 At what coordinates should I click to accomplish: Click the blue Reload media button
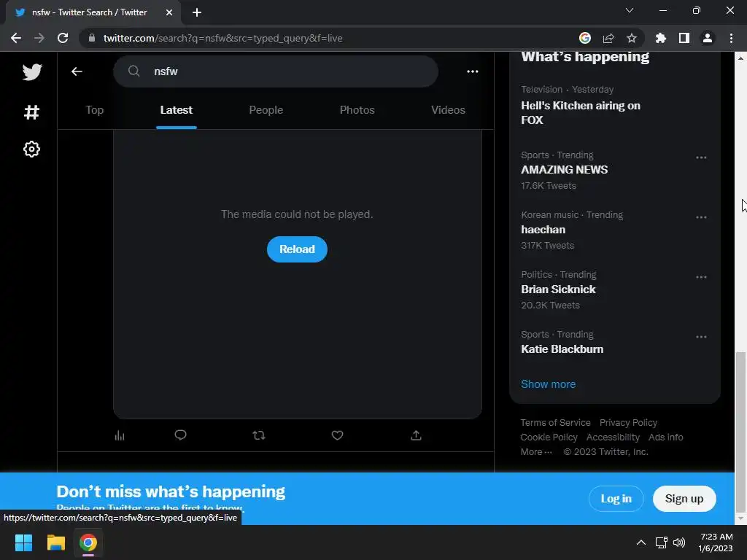point(297,249)
